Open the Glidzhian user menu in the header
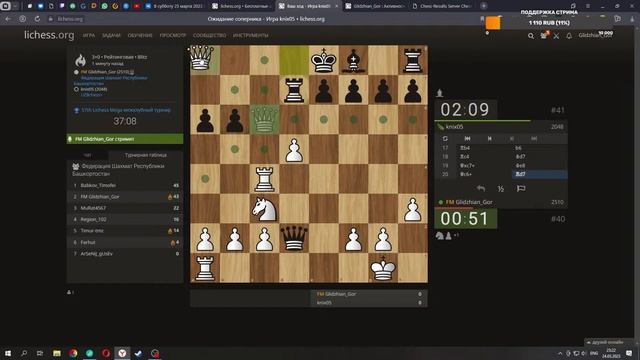The image size is (640, 360). (x=595, y=36)
